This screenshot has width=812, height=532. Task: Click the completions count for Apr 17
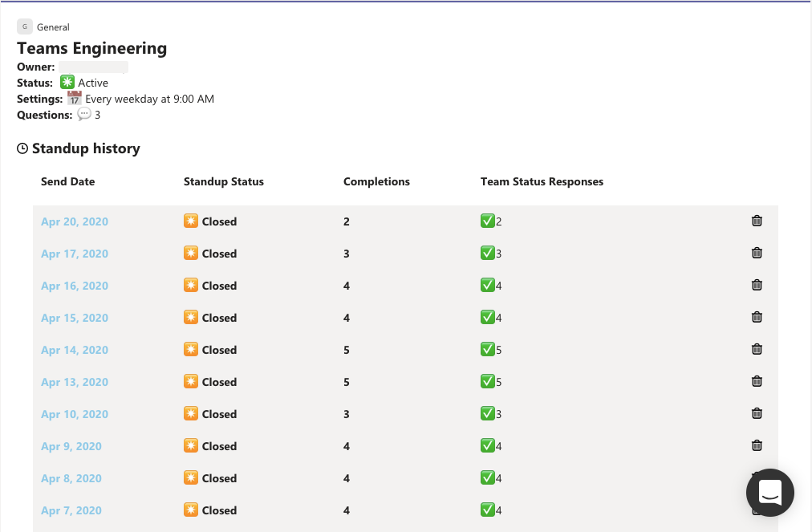(347, 254)
